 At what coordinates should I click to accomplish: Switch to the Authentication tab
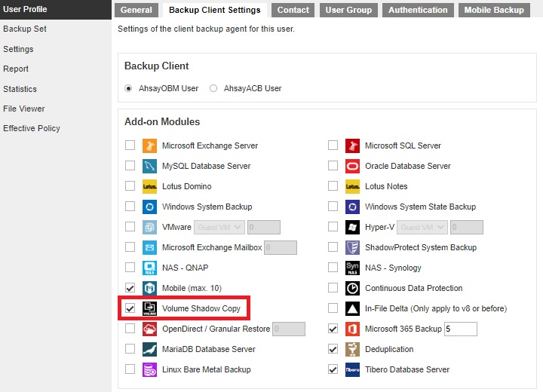(x=418, y=10)
